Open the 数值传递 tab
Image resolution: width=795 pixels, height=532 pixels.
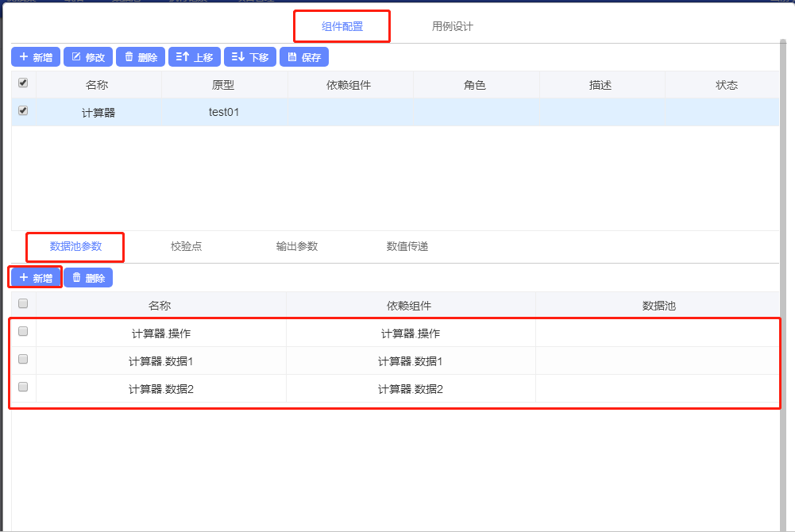407,246
